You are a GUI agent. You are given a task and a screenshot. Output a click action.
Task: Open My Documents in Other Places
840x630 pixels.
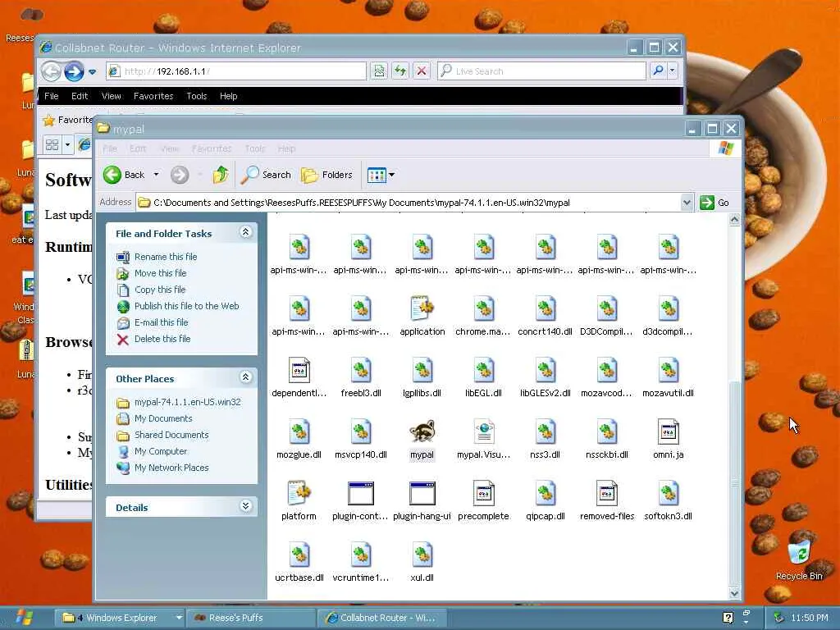163,418
